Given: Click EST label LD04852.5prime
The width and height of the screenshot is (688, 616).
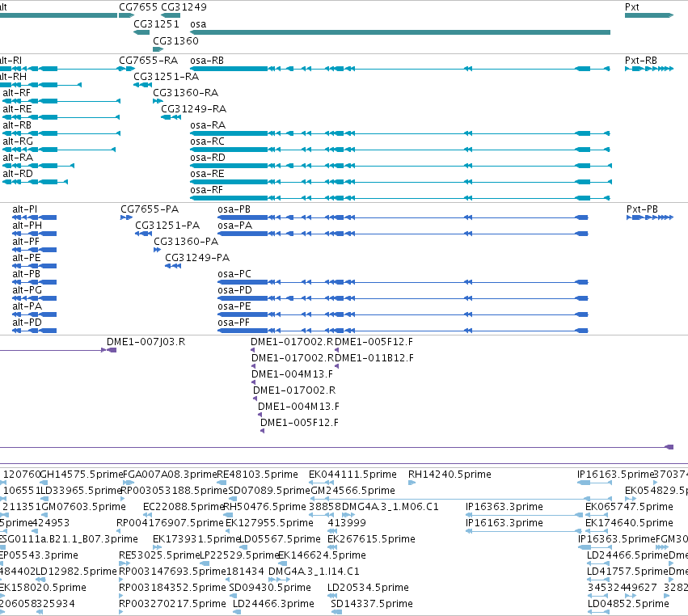Looking at the screenshot, I should (628, 604).
